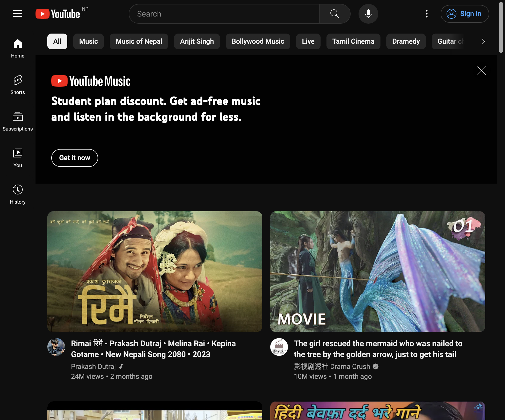The image size is (505, 420).
Task: Select the Live filter chip
Action: tap(308, 41)
